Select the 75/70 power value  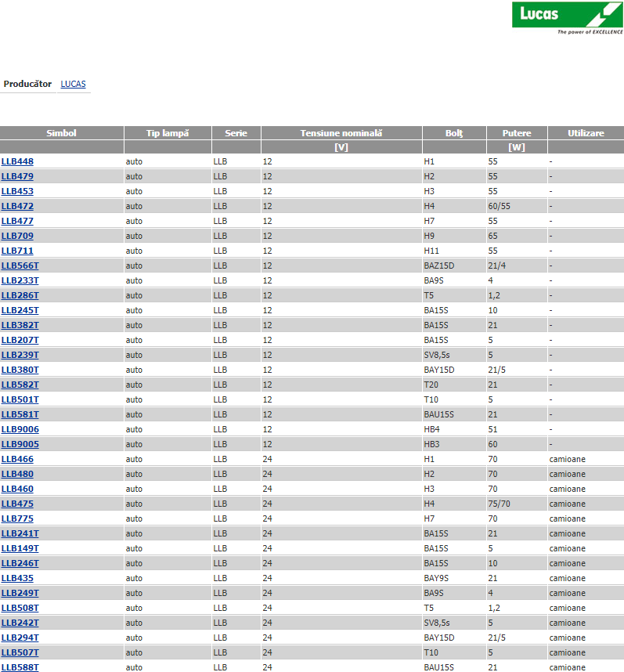pyautogui.click(x=499, y=504)
